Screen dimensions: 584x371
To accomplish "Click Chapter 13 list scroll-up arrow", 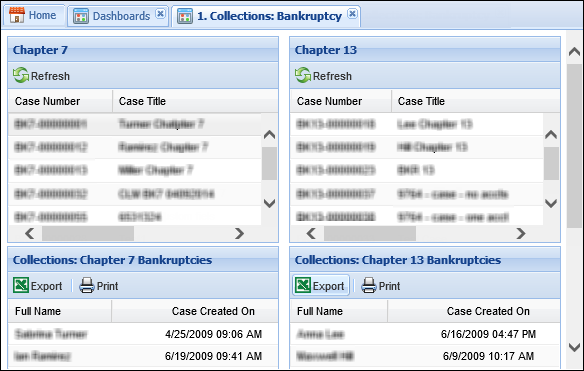I will pyautogui.click(x=551, y=134).
